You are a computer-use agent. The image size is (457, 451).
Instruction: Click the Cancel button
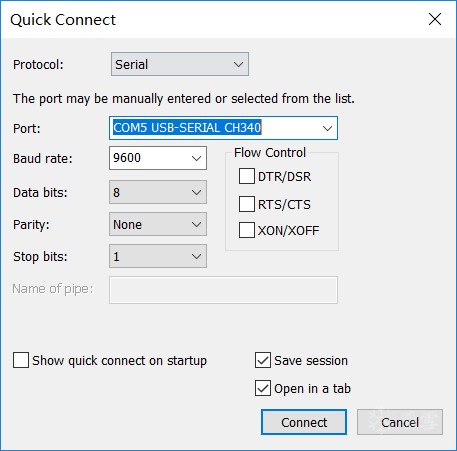[400, 422]
